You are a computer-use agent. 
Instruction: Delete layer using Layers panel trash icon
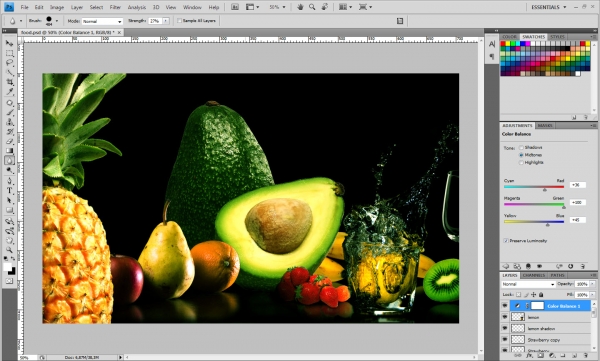585,356
